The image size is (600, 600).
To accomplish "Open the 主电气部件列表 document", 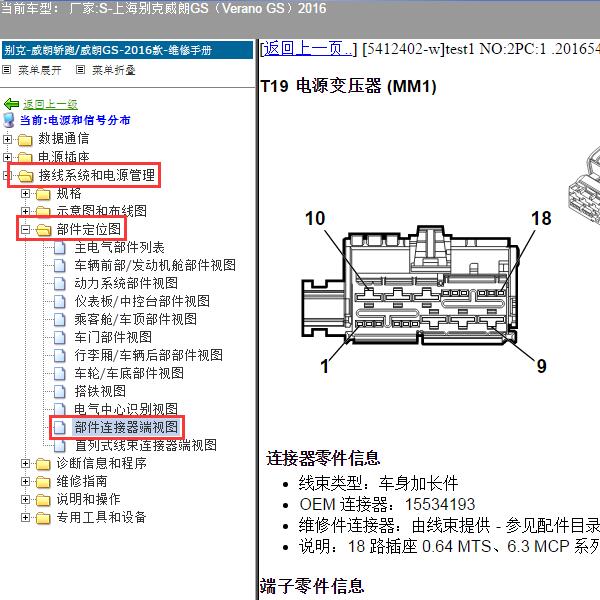I will tap(119, 248).
